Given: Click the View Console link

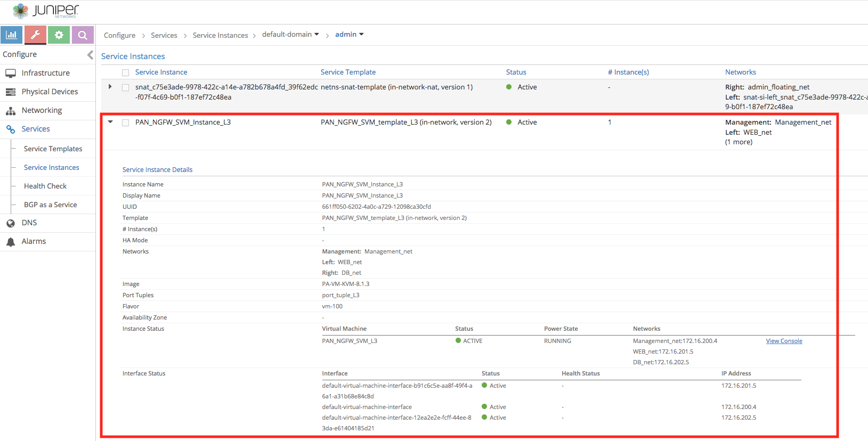Looking at the screenshot, I should click(x=784, y=341).
